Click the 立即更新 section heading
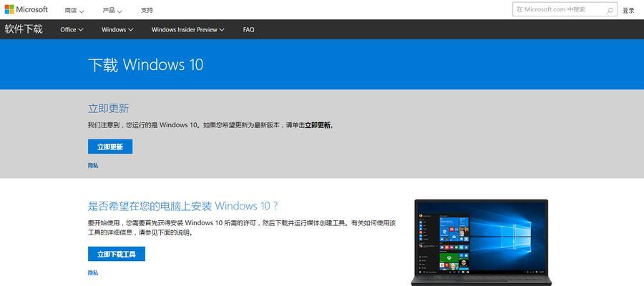 point(109,109)
